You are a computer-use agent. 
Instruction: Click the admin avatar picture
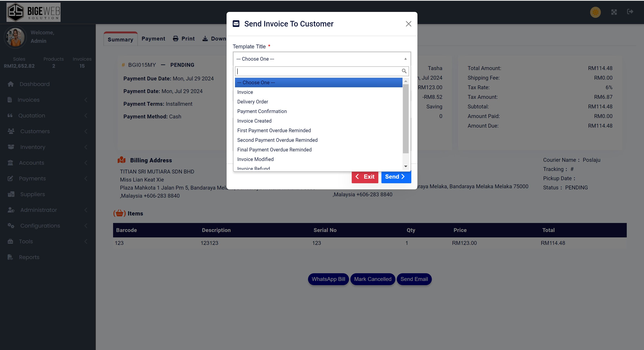tap(15, 37)
